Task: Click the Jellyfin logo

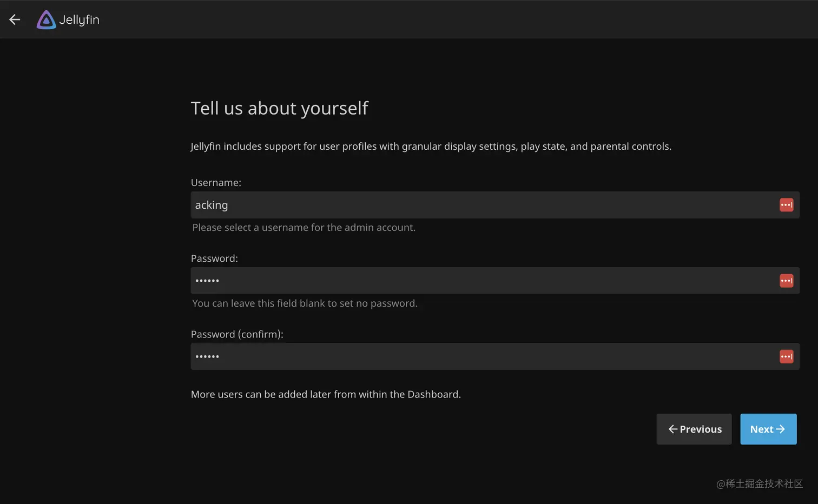Action: pos(46,20)
